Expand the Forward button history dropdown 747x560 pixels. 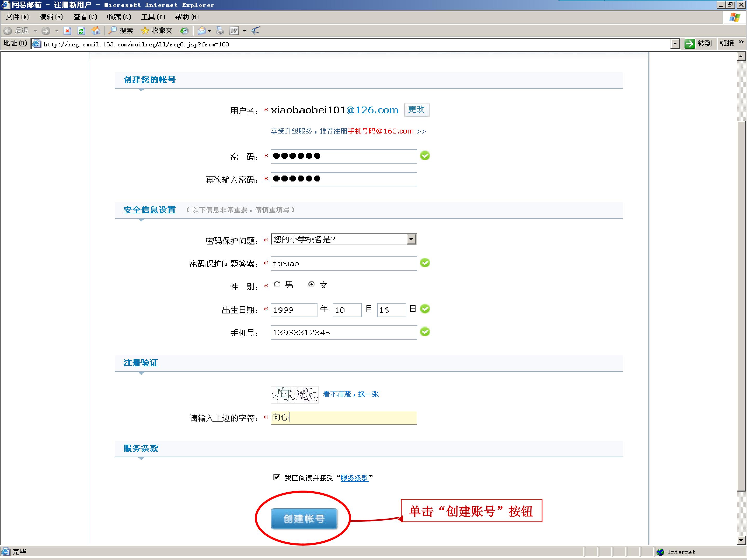(57, 31)
